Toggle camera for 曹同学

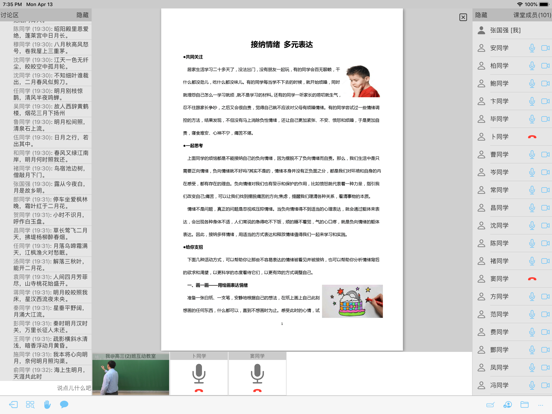pyautogui.click(x=545, y=154)
